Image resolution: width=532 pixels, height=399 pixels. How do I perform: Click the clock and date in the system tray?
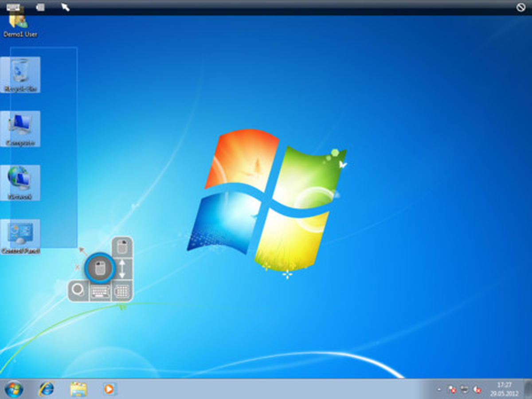coord(505,389)
